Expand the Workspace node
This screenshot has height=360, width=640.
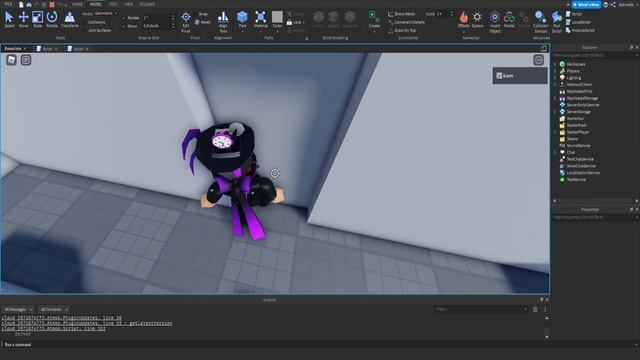(x=555, y=64)
